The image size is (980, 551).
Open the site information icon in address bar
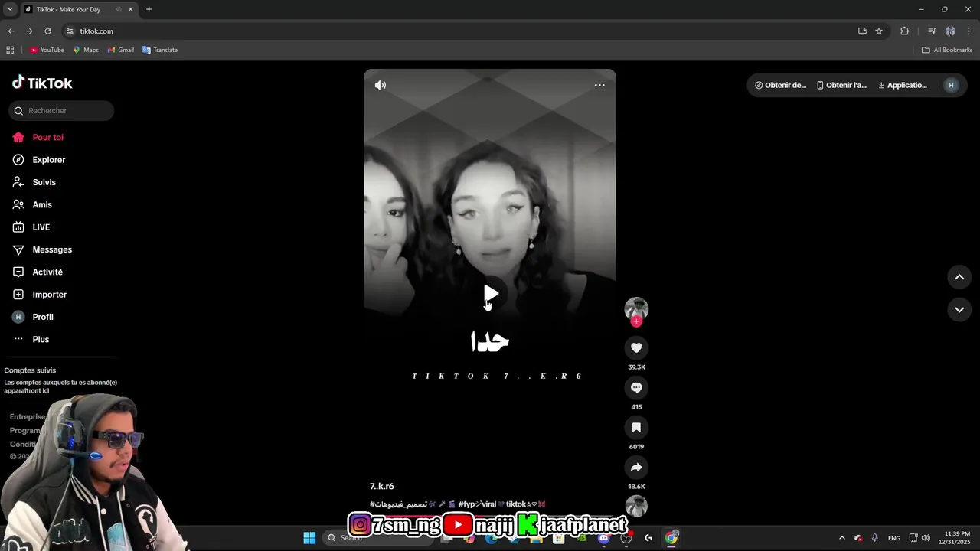(x=70, y=31)
